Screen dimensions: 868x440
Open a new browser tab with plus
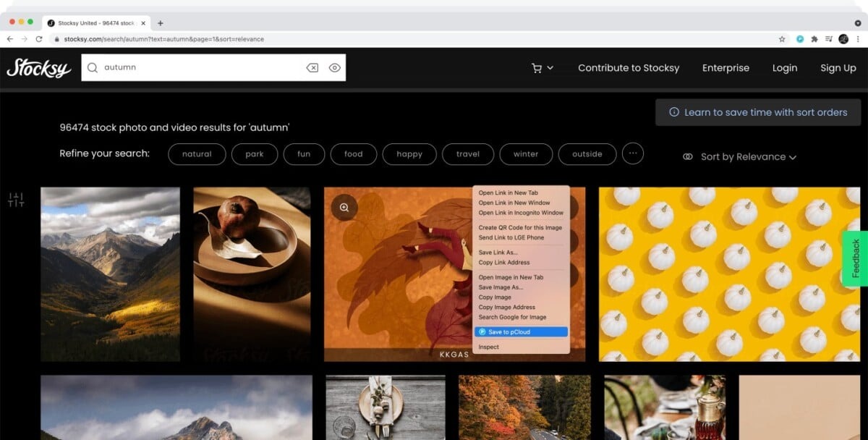point(161,23)
